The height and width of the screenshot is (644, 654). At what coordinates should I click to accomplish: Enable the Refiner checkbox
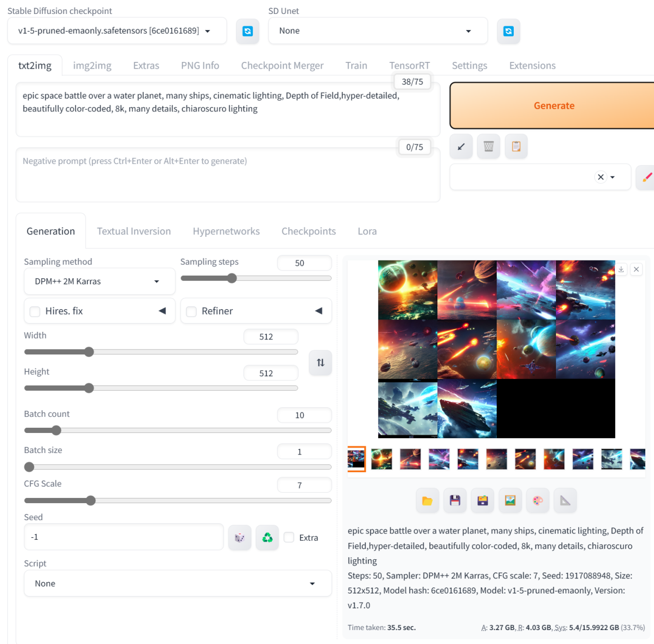191,312
